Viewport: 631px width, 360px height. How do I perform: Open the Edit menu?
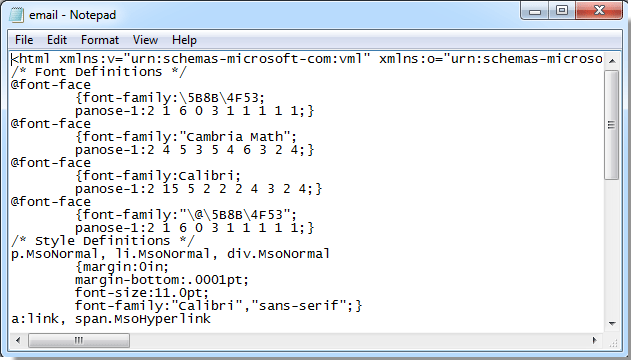[57, 40]
